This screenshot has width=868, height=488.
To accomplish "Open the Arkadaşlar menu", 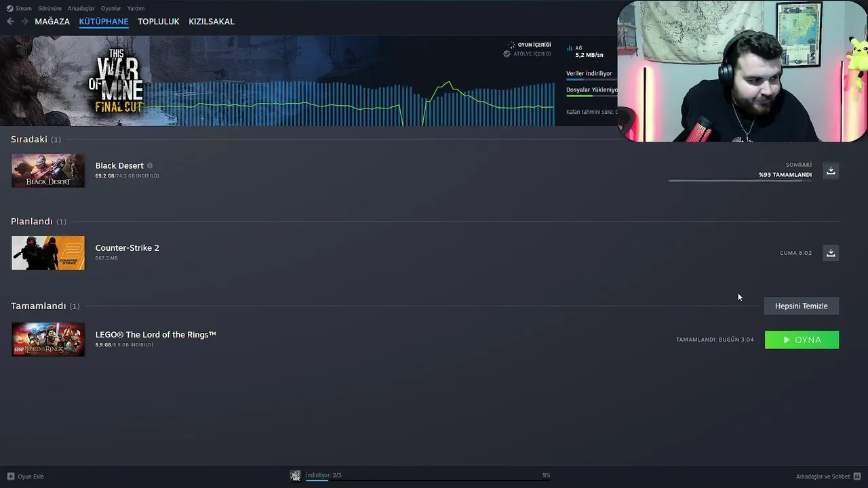I will (x=81, y=8).
